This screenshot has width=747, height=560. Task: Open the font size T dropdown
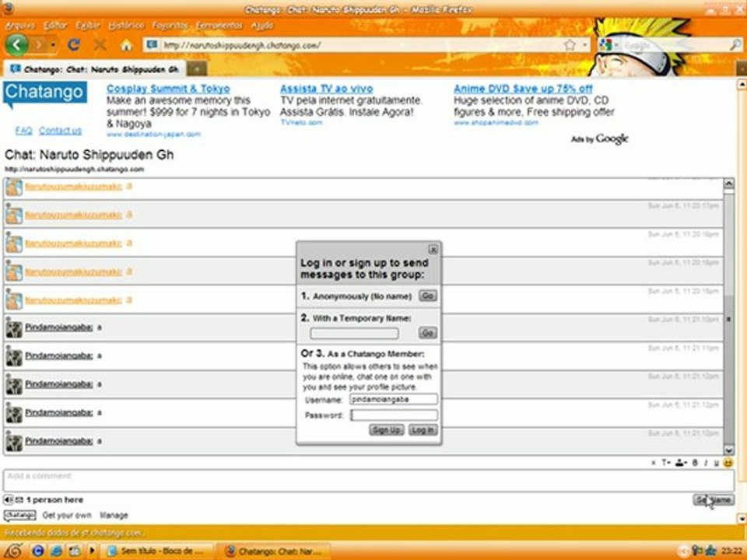(x=665, y=462)
